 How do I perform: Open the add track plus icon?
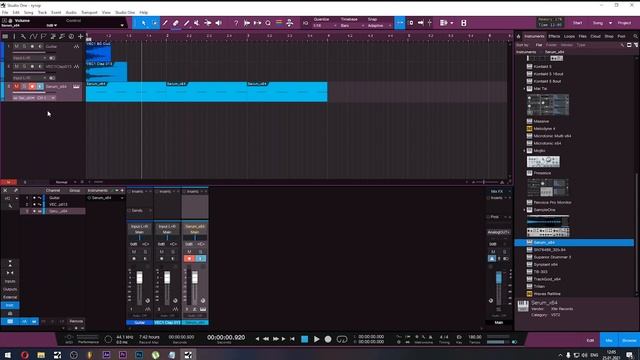point(80,36)
